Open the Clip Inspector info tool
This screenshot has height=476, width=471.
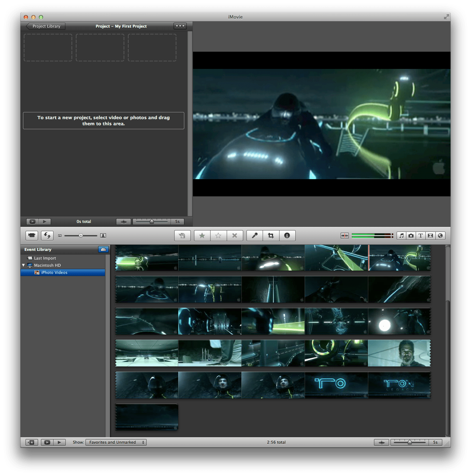click(287, 235)
